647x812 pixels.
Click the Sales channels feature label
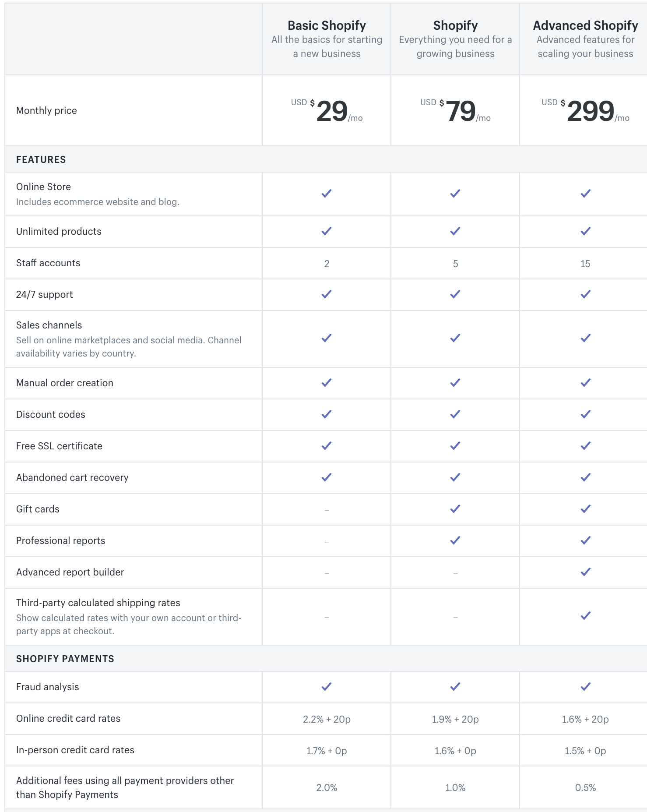click(49, 325)
